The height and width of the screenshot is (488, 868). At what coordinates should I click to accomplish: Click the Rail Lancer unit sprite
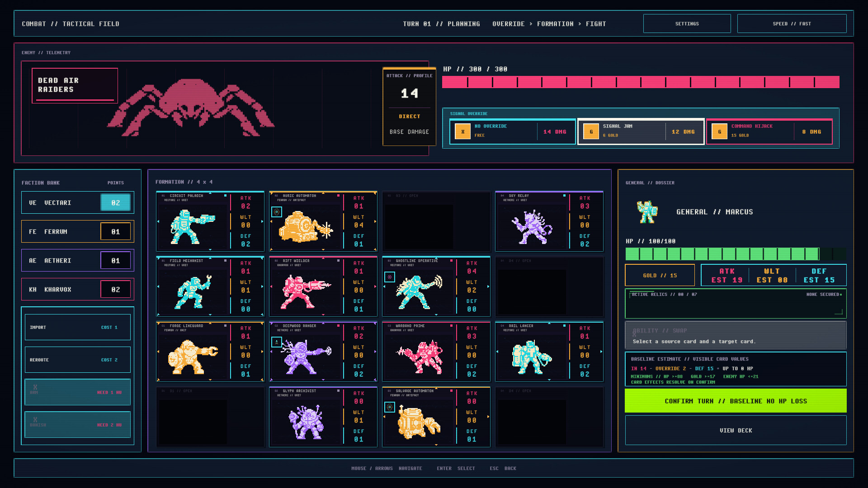pos(532,357)
